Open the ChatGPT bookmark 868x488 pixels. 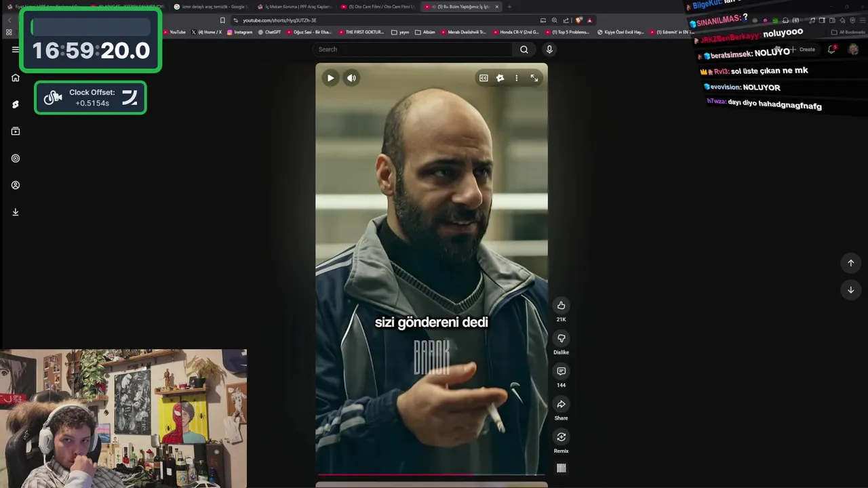tap(269, 32)
